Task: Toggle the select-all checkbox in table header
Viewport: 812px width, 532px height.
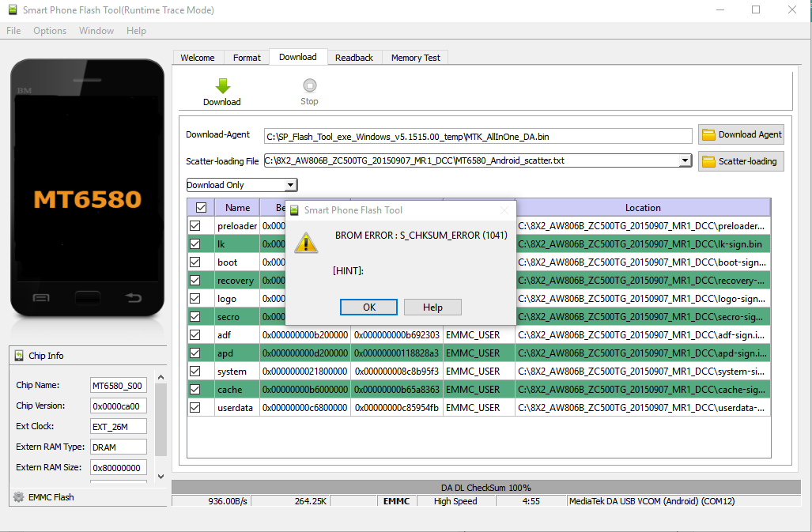Action: pyautogui.click(x=201, y=208)
